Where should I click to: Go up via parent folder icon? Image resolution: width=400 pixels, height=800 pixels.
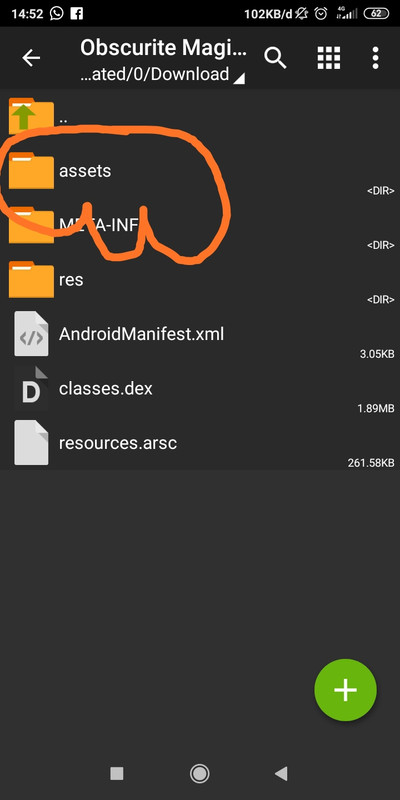point(31,116)
